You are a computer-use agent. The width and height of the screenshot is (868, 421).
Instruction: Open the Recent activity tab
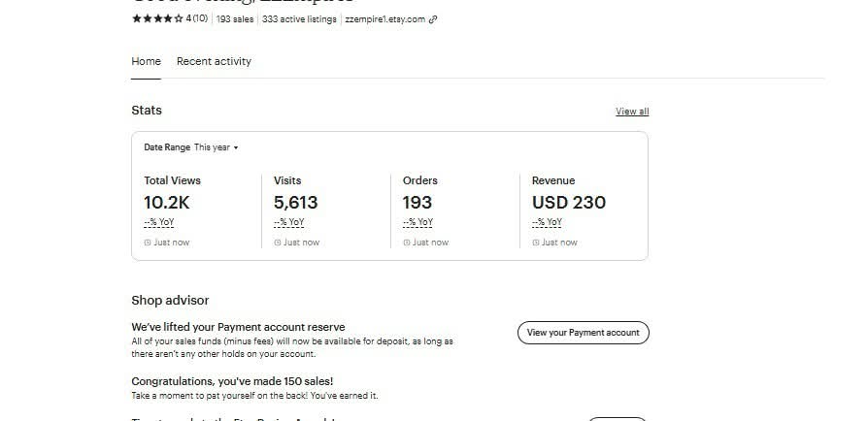tap(214, 61)
